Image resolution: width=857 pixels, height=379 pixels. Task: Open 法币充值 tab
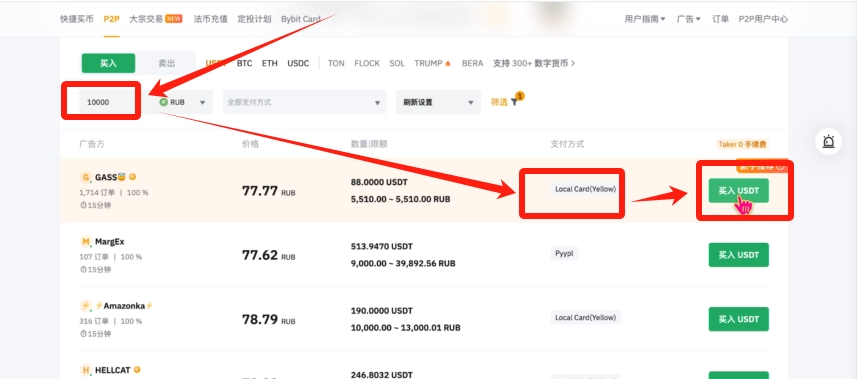[210, 19]
